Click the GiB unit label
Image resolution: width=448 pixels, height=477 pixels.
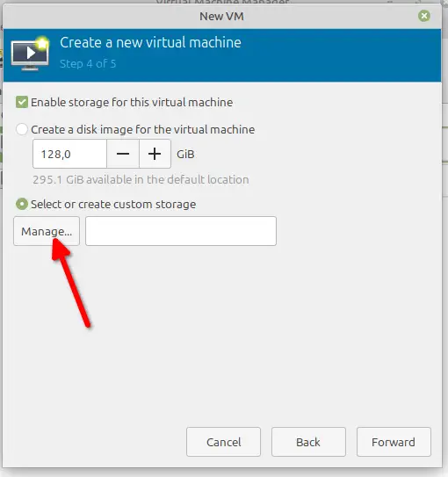point(185,155)
